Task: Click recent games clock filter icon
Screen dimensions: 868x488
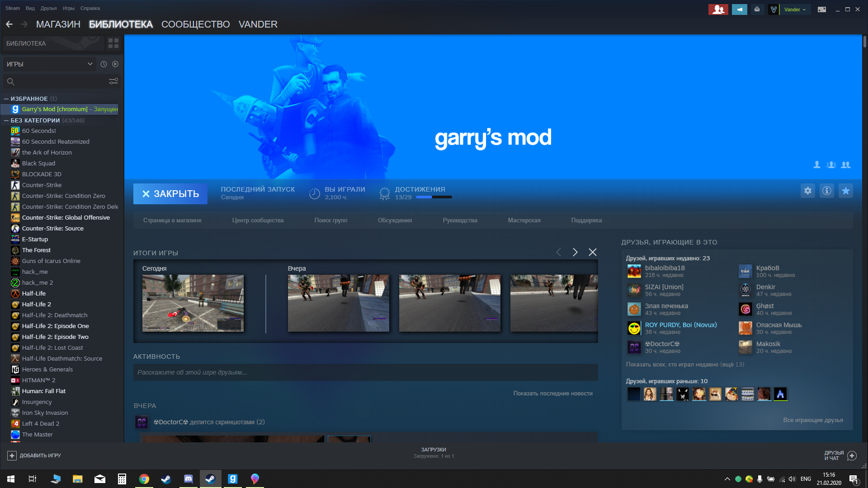Action: point(104,64)
